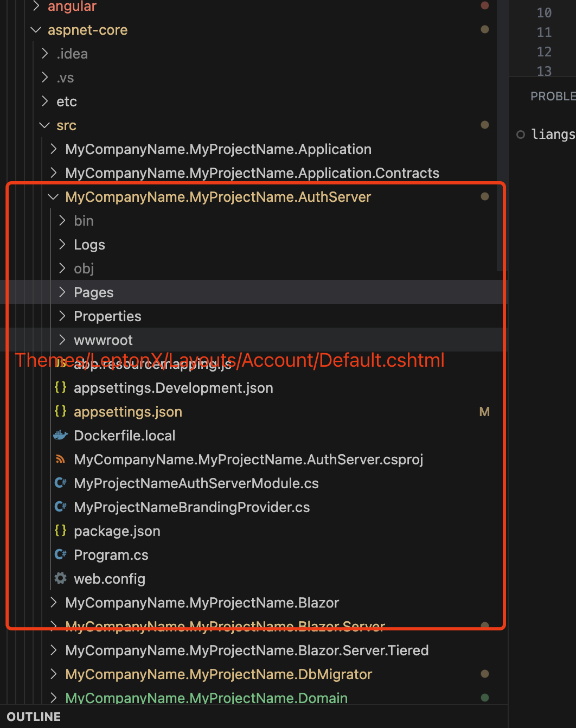Click the Docker whale icon beside Dockerfile.local
The image size is (576, 728).
click(60, 436)
